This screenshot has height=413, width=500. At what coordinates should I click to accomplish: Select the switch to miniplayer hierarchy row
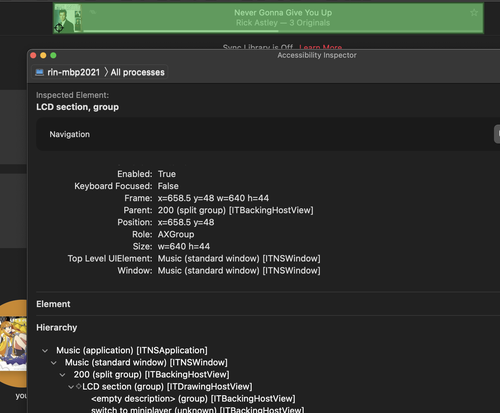197,410
